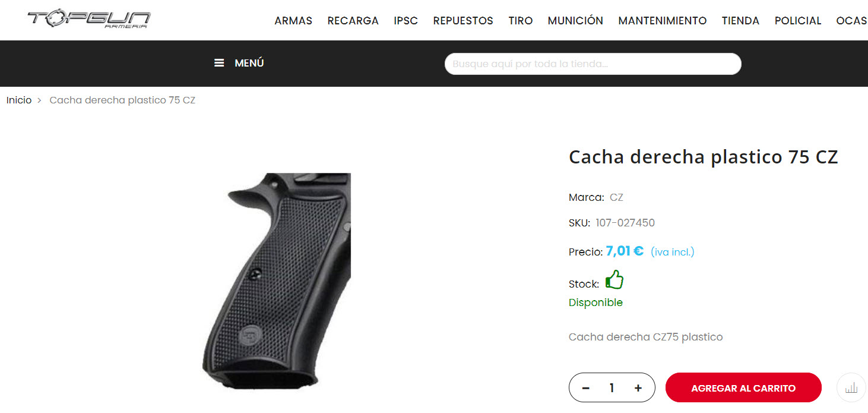Image resolution: width=868 pixels, height=413 pixels.
Task: Add product with AGREGAR AL CARRITO
Action: 743,388
